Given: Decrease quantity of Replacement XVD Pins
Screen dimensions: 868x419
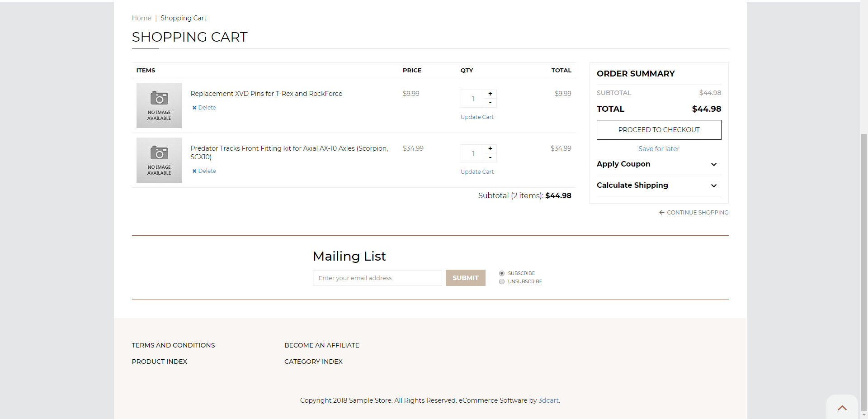Looking at the screenshot, I should pyautogui.click(x=490, y=103).
